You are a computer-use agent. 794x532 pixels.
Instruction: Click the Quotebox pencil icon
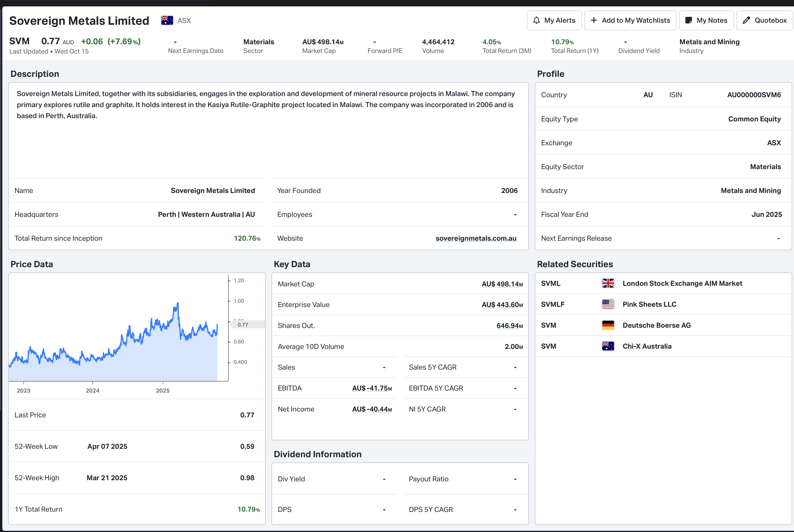click(x=746, y=20)
